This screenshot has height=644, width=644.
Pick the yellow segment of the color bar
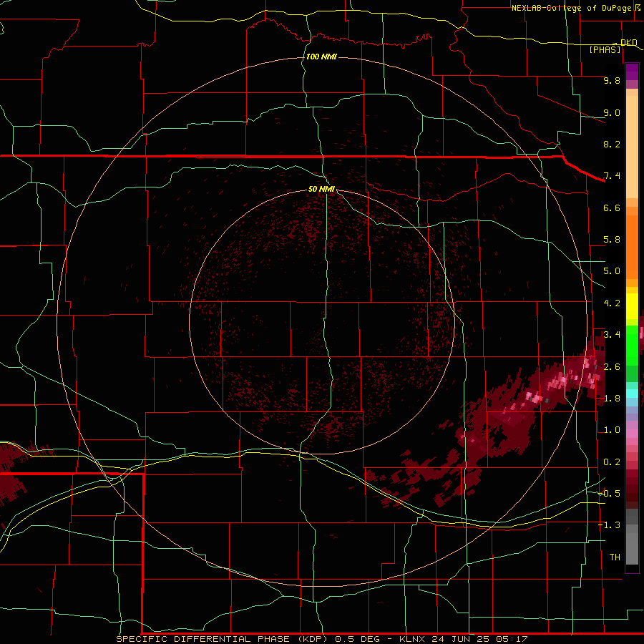632,306
